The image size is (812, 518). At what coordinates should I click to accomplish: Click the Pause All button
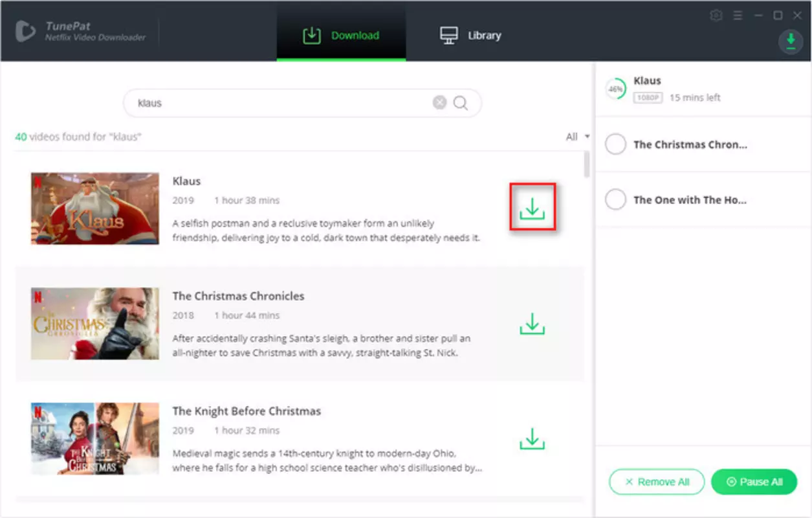(x=754, y=482)
